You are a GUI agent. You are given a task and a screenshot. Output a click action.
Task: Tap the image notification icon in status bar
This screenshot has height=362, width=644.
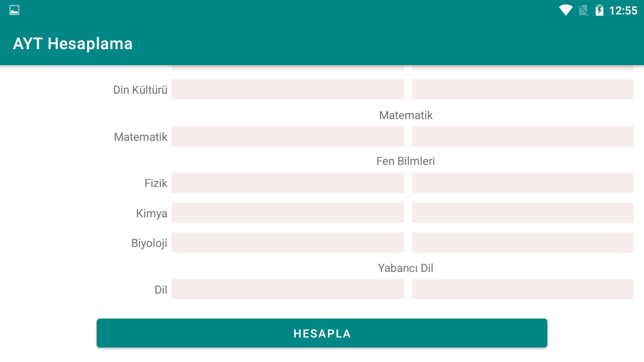tap(14, 10)
